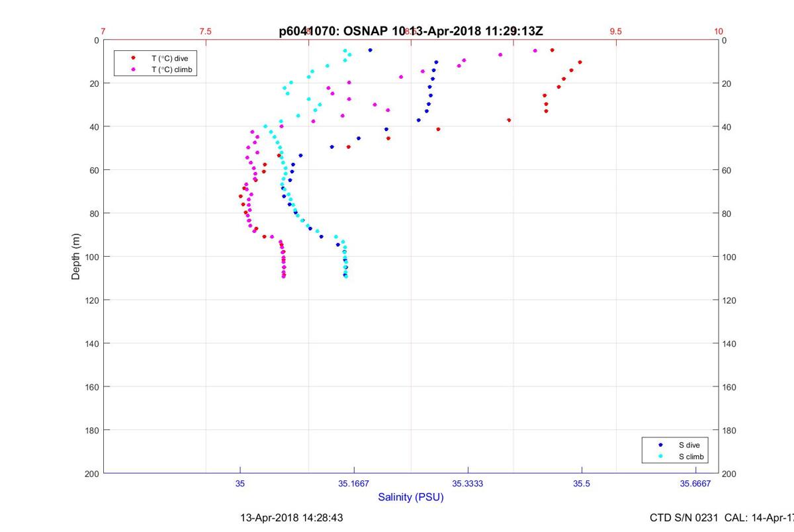
Task: Click the salinity tick label "35.3333"
Action: (467, 484)
